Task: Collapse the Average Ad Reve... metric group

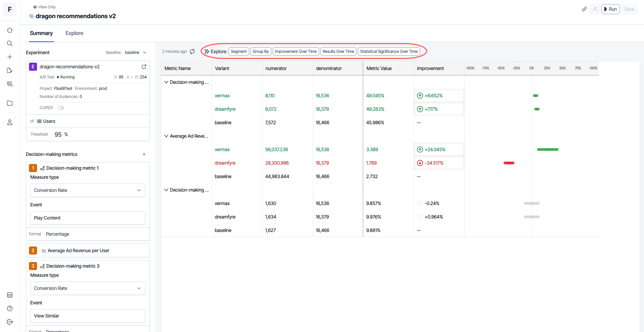Action: click(166, 136)
